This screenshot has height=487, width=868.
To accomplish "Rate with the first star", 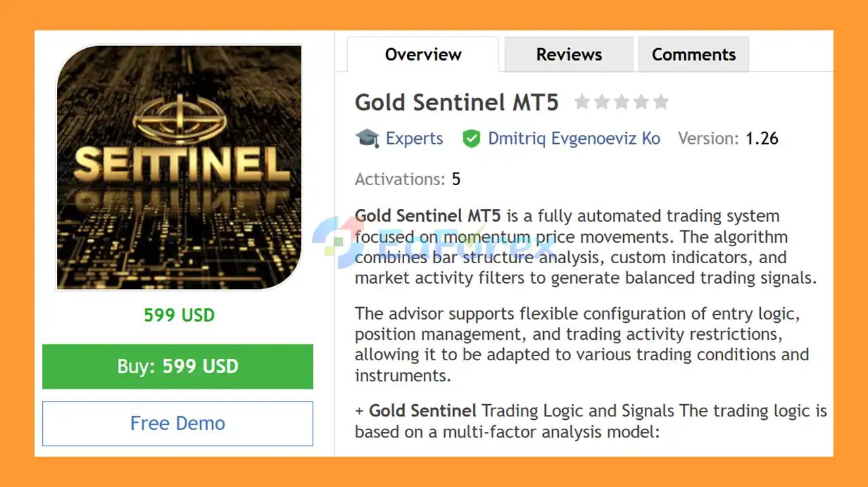I will [x=582, y=102].
